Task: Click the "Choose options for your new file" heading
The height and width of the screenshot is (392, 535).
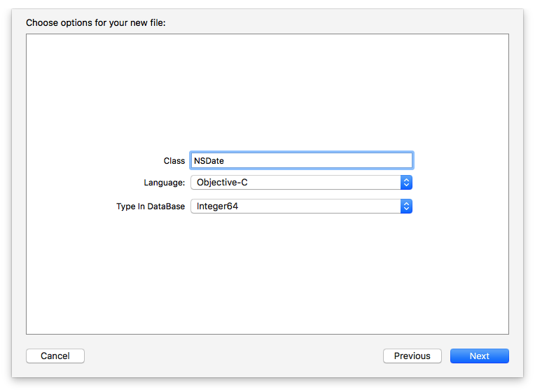Action: point(95,22)
